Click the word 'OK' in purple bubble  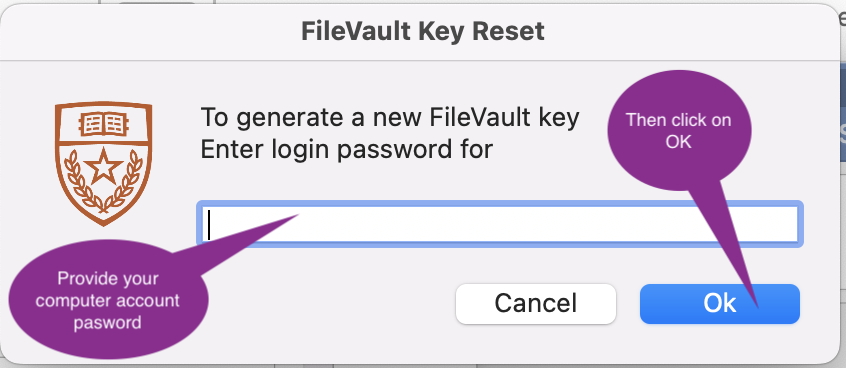click(679, 142)
